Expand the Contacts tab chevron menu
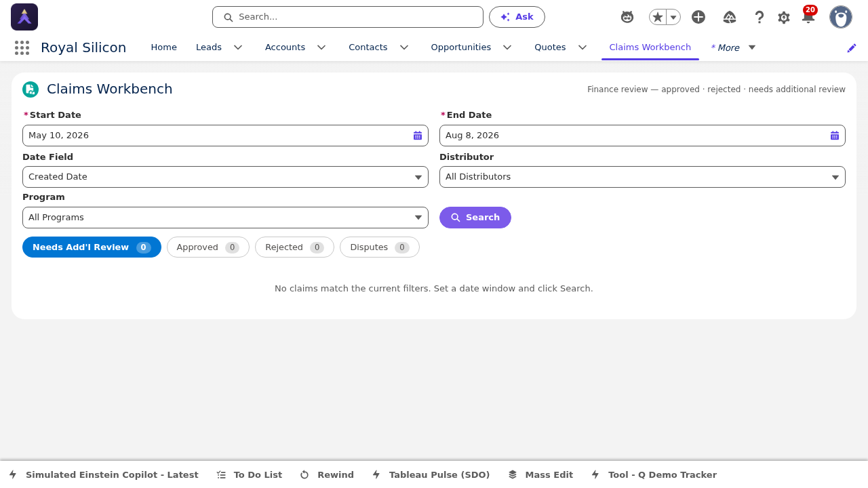The image size is (868, 488). click(404, 47)
